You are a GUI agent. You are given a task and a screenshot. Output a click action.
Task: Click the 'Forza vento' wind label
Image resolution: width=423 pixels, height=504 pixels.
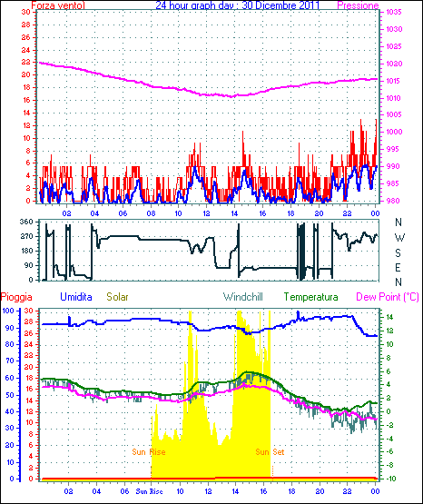tap(58, 5)
